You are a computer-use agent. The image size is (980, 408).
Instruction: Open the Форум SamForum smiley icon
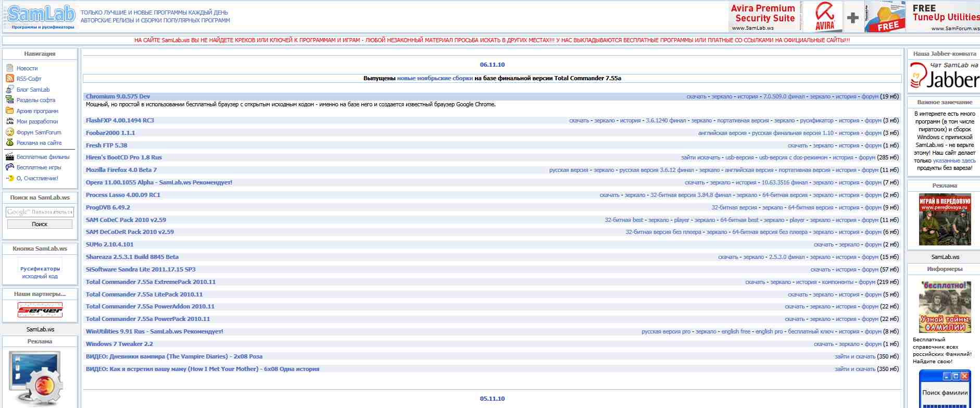(10, 132)
